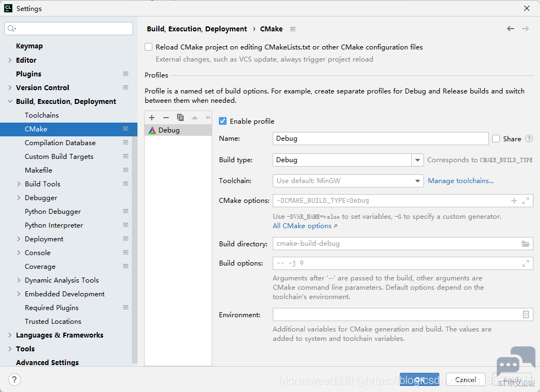This screenshot has height=392, width=540.
Task: Add a new CMake profile with plus icon
Action: 152,118
